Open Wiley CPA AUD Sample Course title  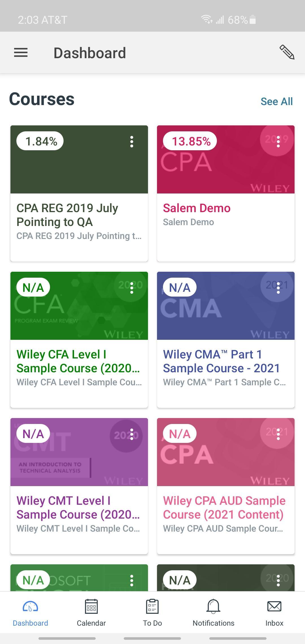[224, 508]
